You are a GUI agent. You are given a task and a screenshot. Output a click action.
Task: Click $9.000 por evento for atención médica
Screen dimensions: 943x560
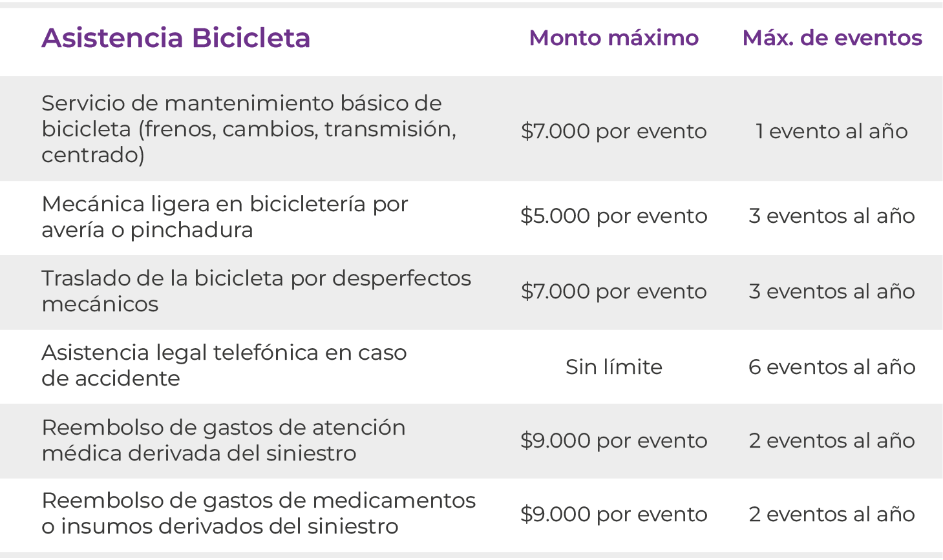(613, 441)
